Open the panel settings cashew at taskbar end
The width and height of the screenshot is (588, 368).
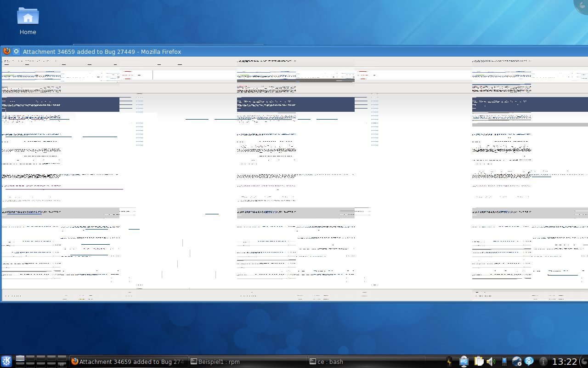584,362
